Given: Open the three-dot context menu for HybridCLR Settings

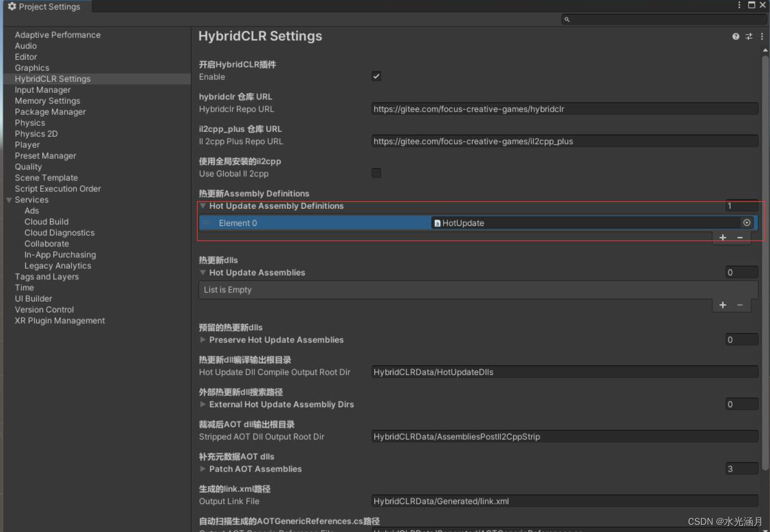Looking at the screenshot, I should click(x=761, y=36).
